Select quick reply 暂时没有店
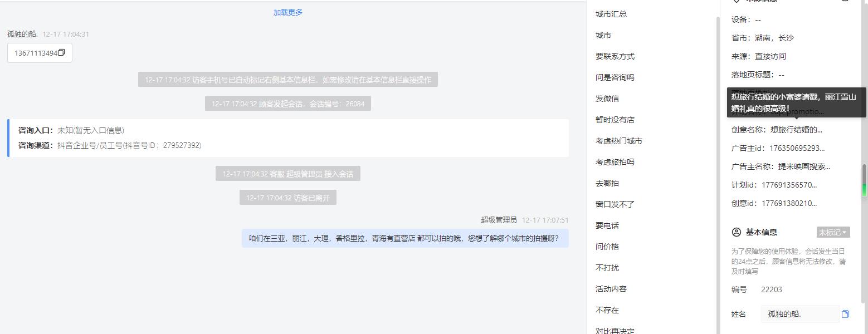This screenshot has width=868, height=334. tap(615, 120)
